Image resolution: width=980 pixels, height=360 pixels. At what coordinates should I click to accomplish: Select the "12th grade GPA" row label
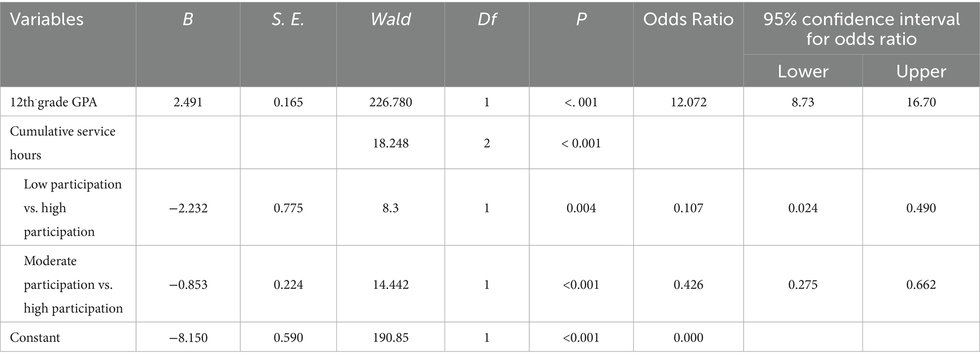click(54, 102)
